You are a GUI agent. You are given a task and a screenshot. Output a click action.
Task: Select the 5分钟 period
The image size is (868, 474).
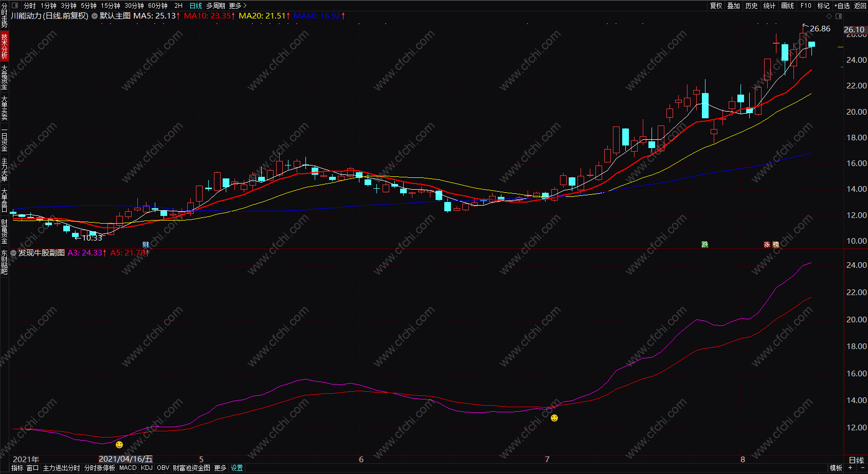click(89, 6)
